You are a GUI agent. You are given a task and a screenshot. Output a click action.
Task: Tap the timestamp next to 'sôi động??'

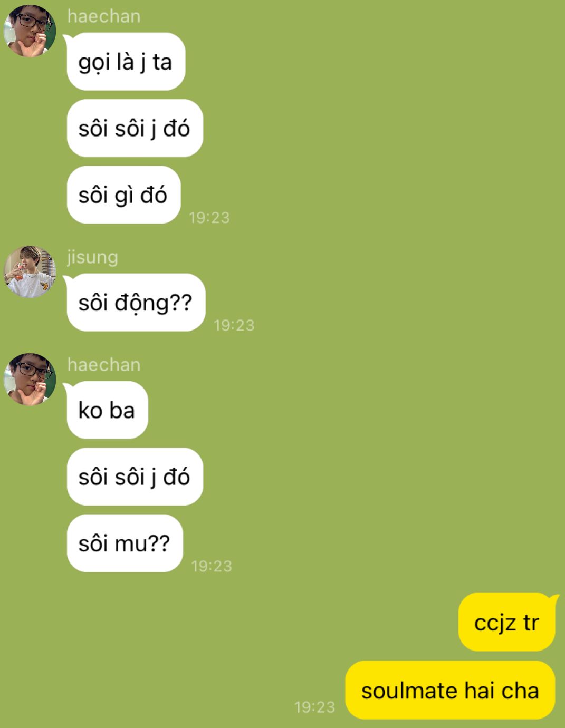click(x=234, y=325)
